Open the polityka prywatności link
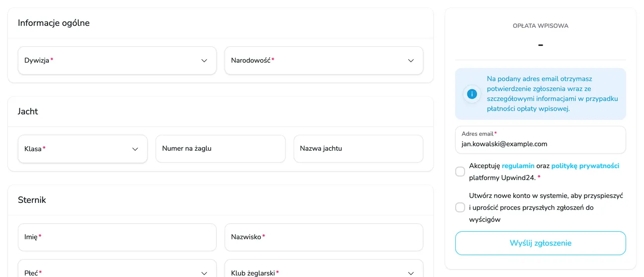This screenshot has height=277, width=644. (x=585, y=166)
